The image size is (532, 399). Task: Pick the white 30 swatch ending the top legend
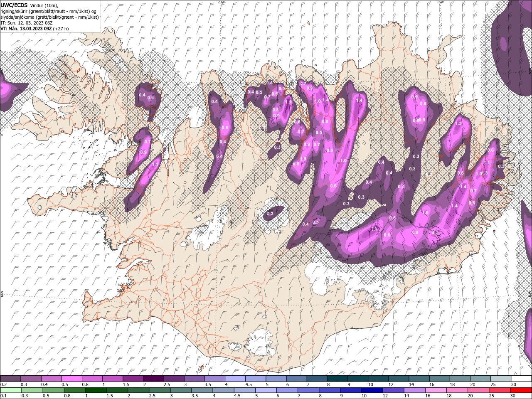click(x=521, y=379)
